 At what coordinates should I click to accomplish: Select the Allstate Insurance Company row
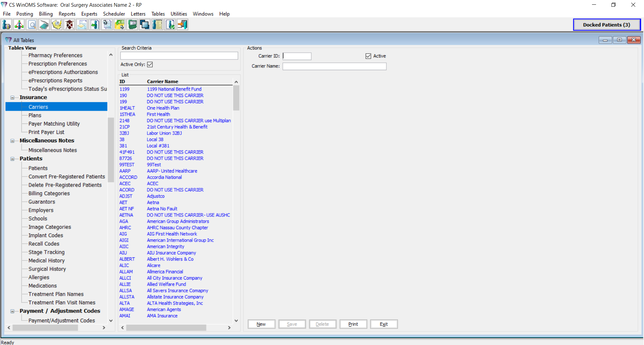(x=175, y=297)
